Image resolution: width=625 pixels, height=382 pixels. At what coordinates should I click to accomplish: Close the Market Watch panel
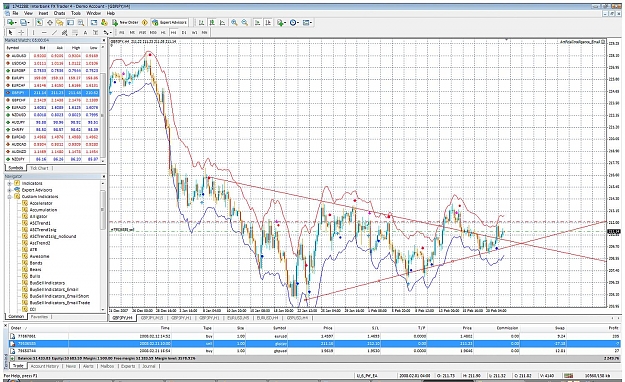[x=104, y=40]
